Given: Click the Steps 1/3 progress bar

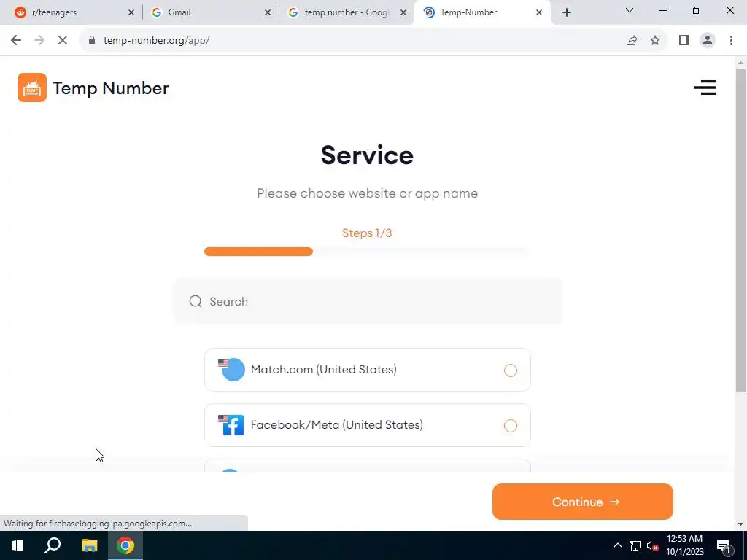Looking at the screenshot, I should [x=367, y=252].
